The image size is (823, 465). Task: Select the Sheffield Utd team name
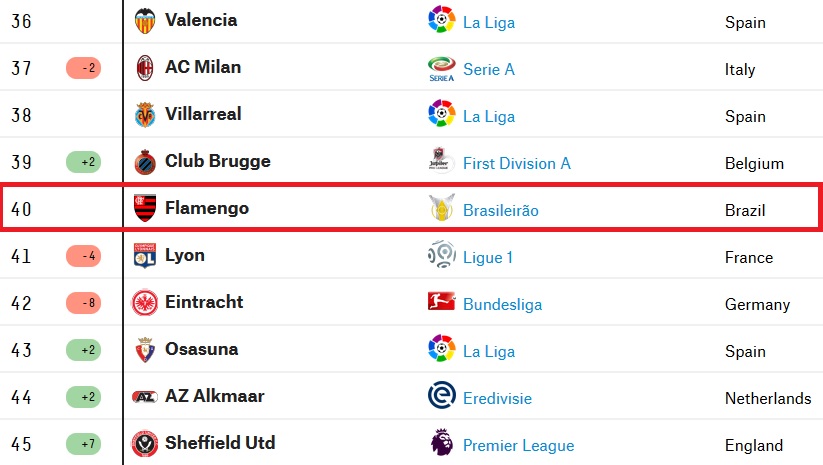(x=220, y=443)
